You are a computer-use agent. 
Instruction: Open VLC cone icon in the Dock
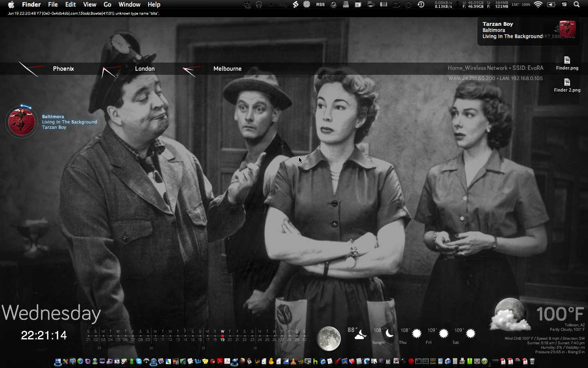293,361
